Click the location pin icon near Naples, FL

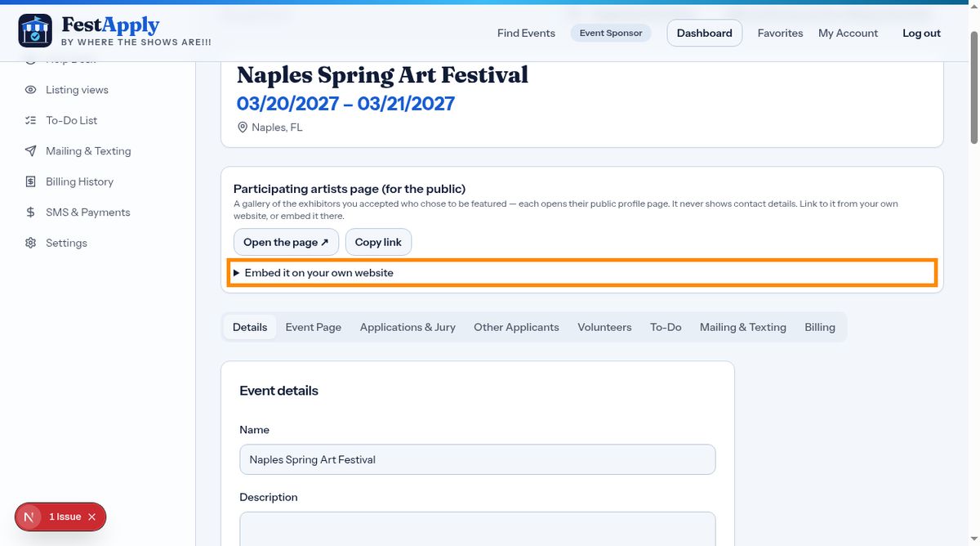click(x=243, y=128)
